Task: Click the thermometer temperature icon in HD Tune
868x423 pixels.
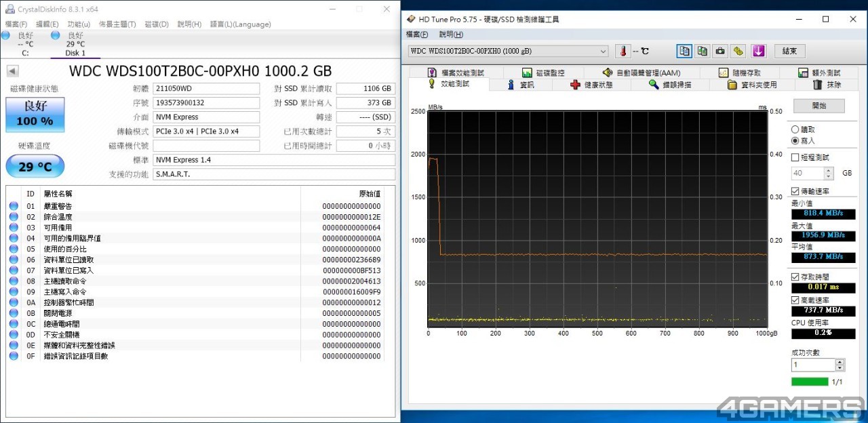Action: pos(623,51)
